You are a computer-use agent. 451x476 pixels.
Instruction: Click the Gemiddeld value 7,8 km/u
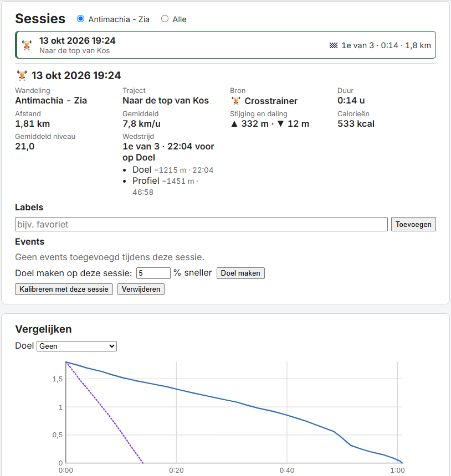(x=141, y=124)
